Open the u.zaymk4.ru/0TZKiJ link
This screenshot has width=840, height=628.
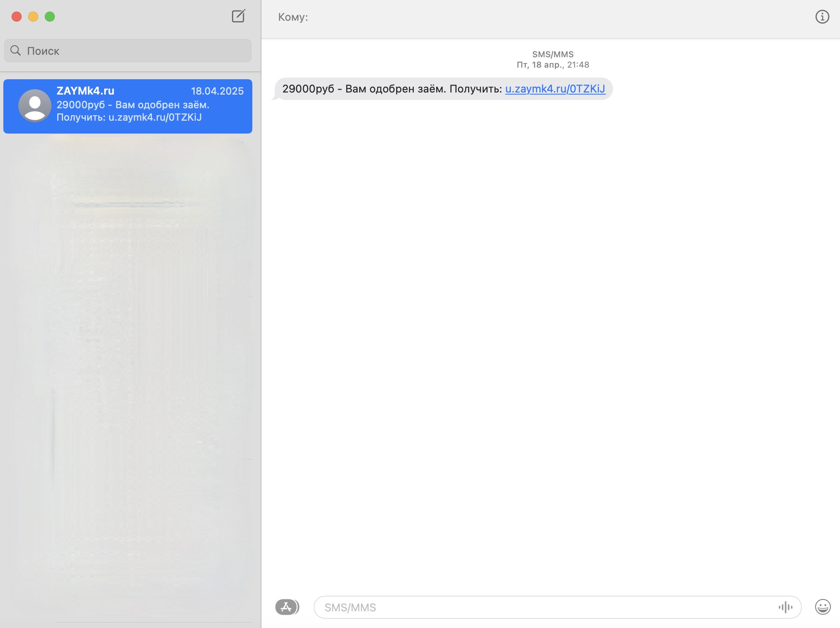click(x=555, y=89)
